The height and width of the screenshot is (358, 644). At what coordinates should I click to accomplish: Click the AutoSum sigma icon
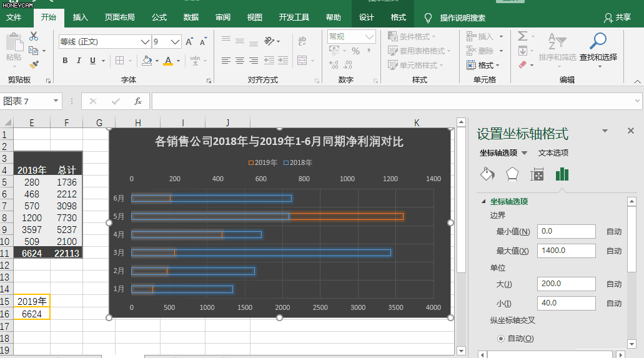click(522, 36)
